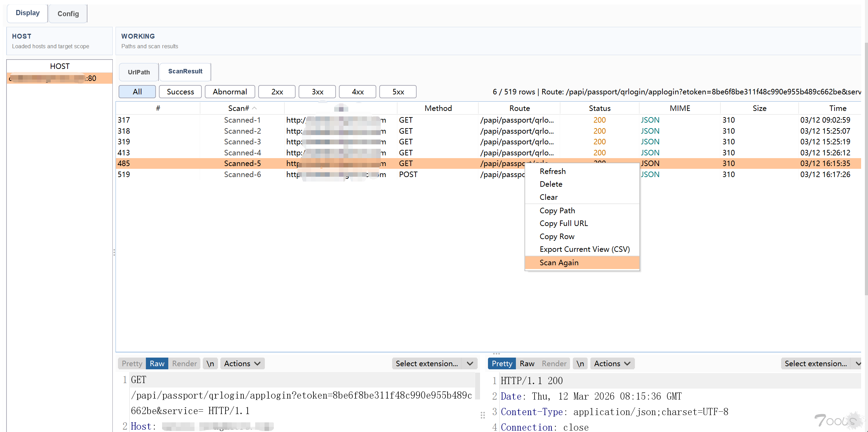This screenshot has width=868, height=432.
Task: Select the Scanned-6 POST row
Action: point(242,174)
